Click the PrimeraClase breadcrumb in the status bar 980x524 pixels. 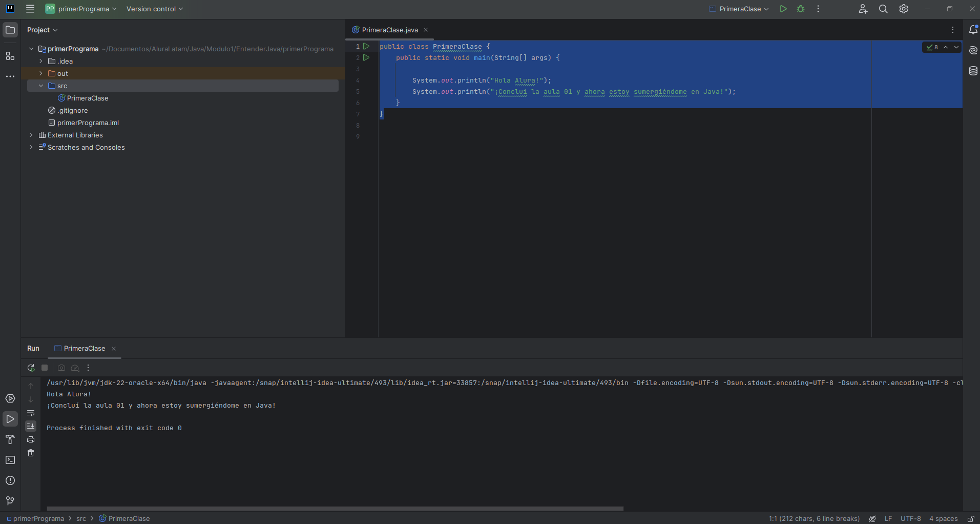[124, 518]
